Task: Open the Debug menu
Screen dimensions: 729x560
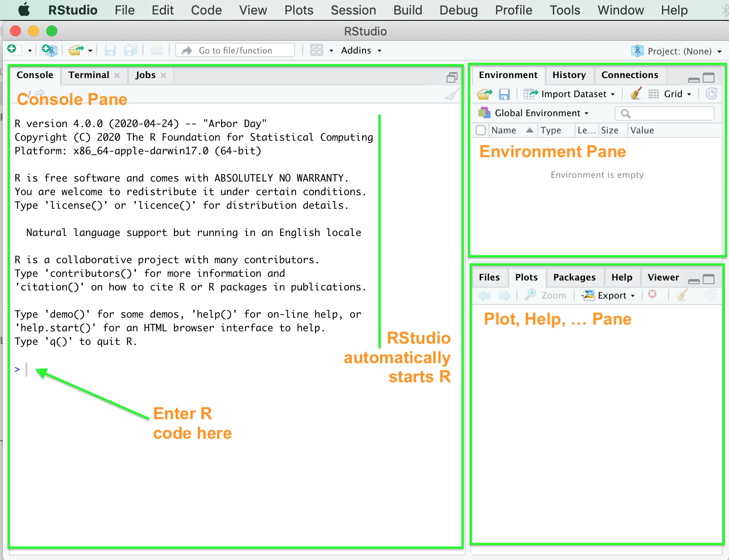Action: [458, 10]
